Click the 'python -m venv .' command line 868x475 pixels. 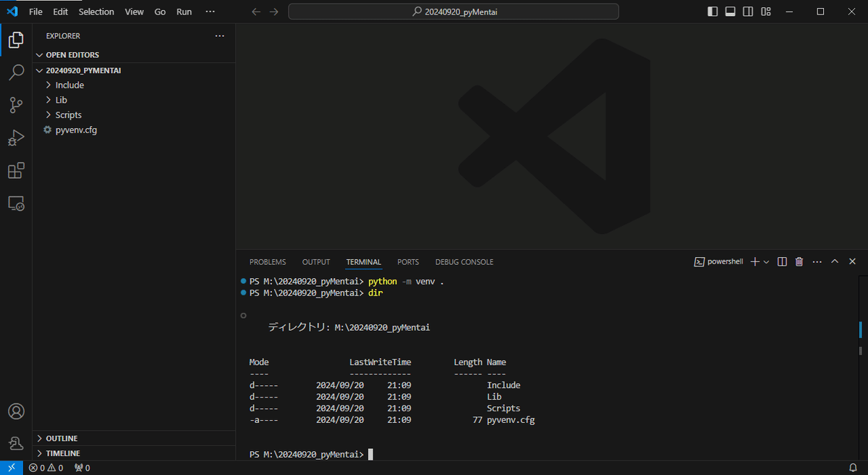click(x=405, y=282)
